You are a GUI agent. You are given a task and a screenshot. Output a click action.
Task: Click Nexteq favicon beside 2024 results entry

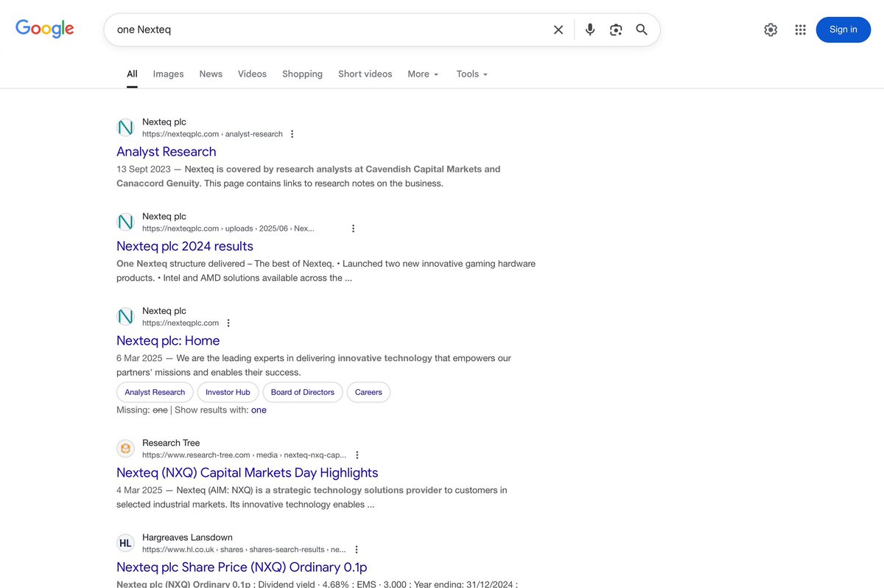point(126,222)
